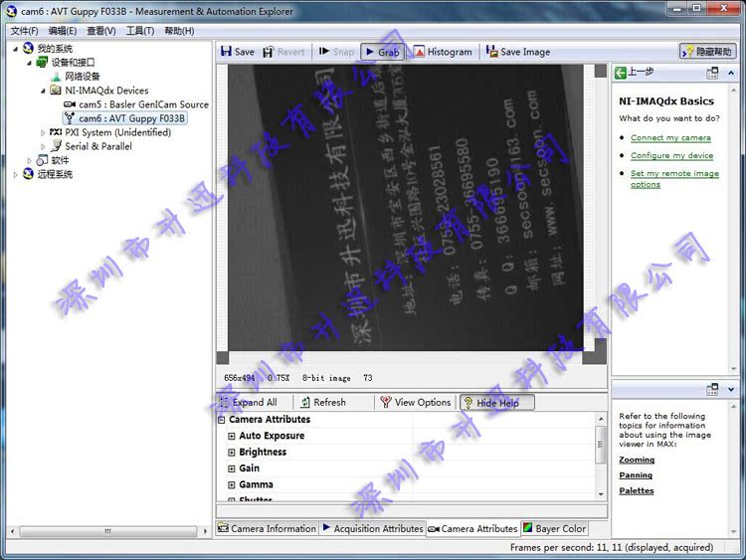This screenshot has width=746, height=560.
Task: Switch to Camera Information tab
Action: [267, 528]
